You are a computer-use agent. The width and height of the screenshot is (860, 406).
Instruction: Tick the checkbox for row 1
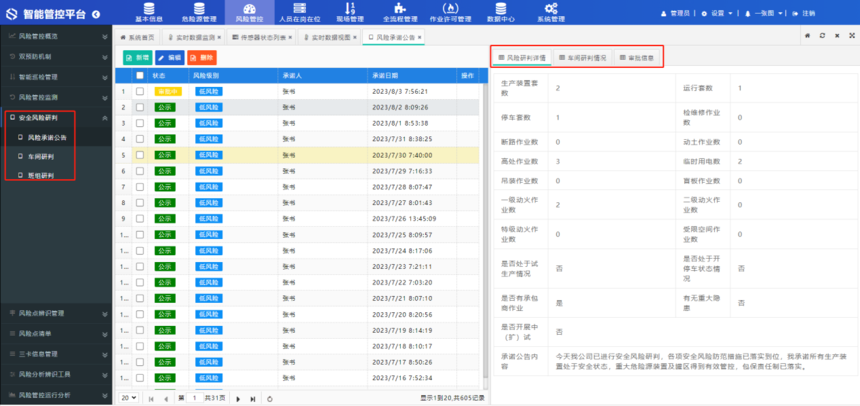(x=140, y=91)
